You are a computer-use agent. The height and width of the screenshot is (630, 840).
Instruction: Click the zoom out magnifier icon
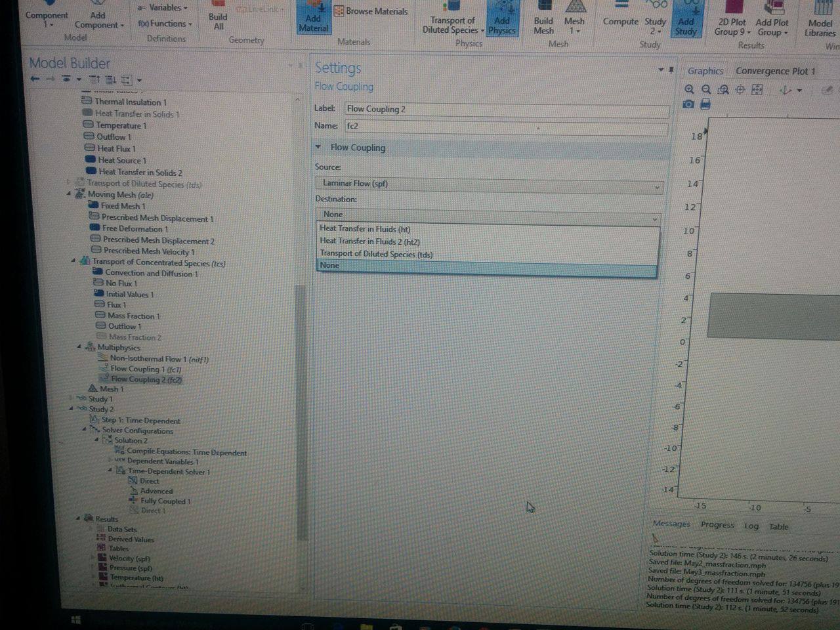(705, 89)
